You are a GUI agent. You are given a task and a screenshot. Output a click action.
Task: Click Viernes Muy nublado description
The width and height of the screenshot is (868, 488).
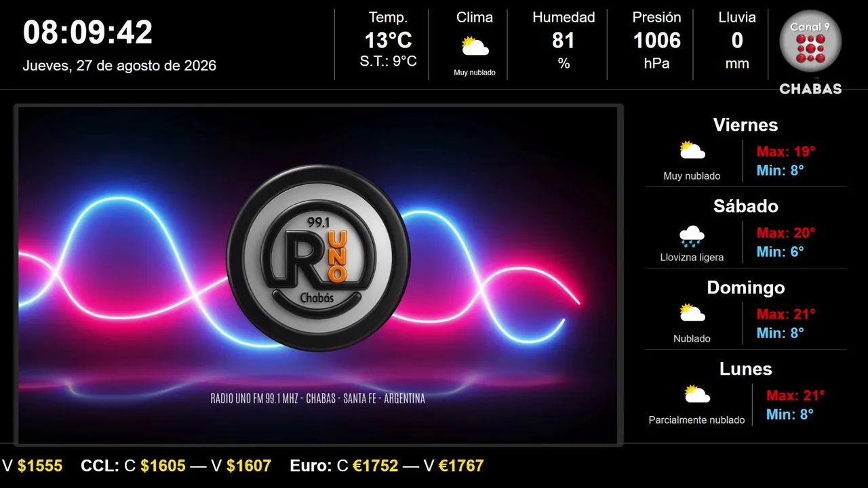(x=692, y=176)
